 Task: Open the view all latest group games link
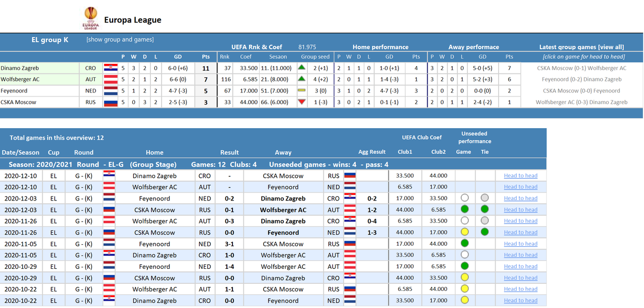[582, 47]
